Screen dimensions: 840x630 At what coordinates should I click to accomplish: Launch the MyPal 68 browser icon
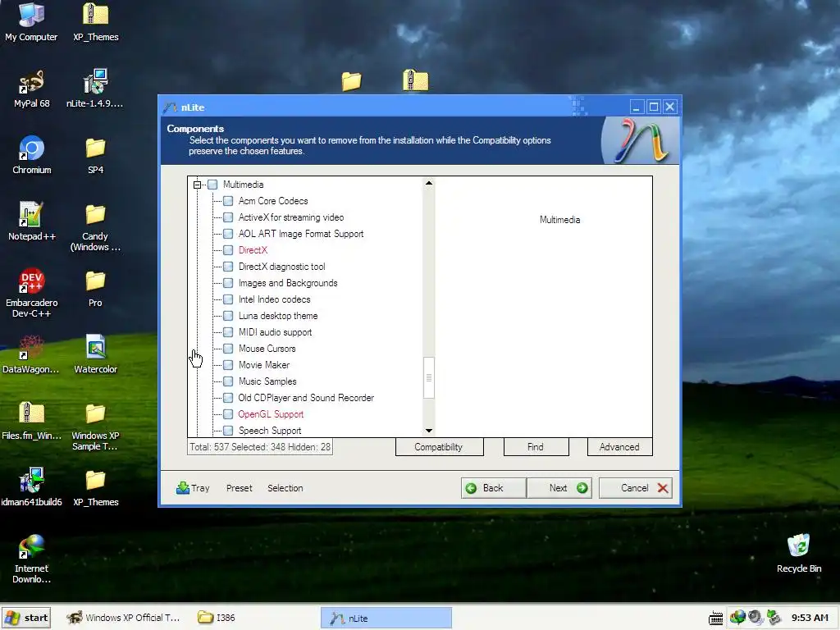pos(32,89)
